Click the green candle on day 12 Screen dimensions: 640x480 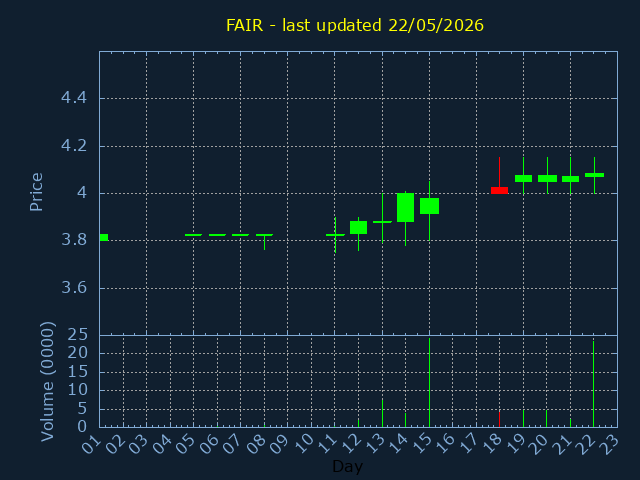(358, 227)
